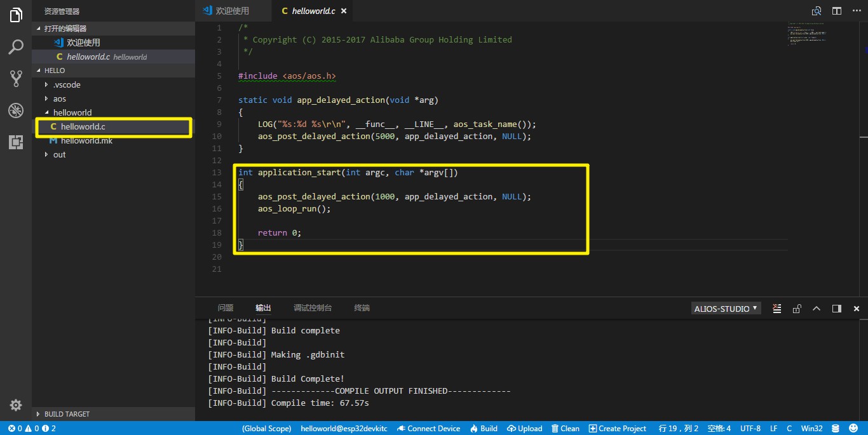
Task: Change end of line sequence LF
Action: point(773,429)
